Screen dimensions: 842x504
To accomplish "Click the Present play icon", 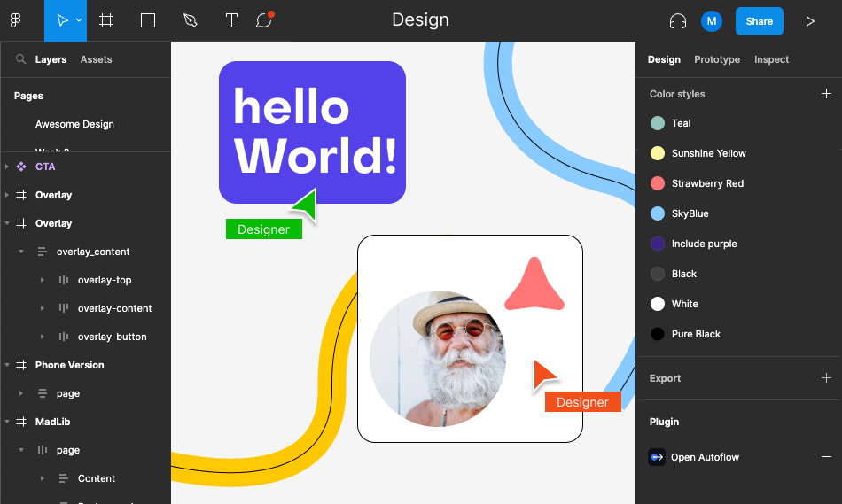I will pos(809,21).
